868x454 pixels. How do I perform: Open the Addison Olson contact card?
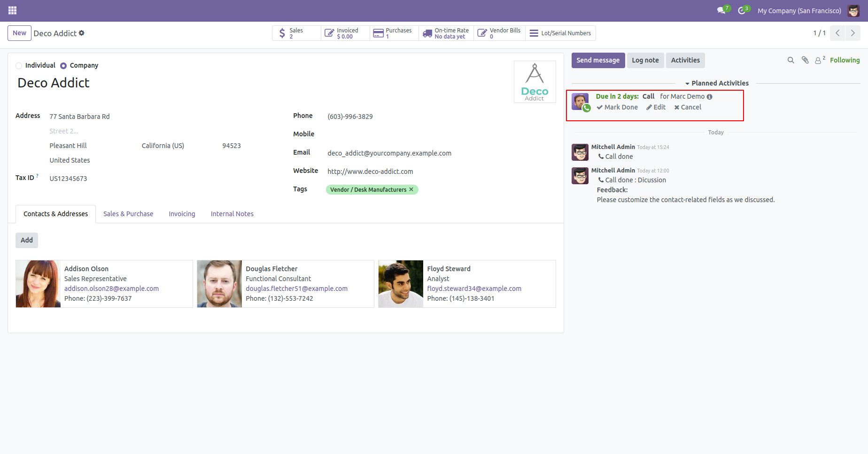104,284
